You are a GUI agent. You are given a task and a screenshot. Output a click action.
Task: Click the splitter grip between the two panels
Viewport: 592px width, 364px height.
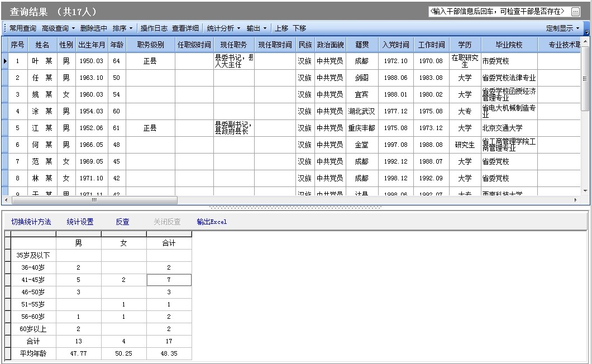click(295, 207)
